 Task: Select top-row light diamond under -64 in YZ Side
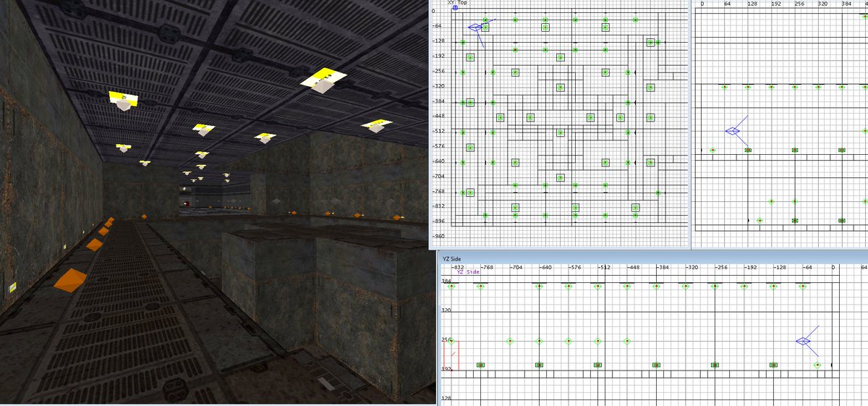(803, 287)
